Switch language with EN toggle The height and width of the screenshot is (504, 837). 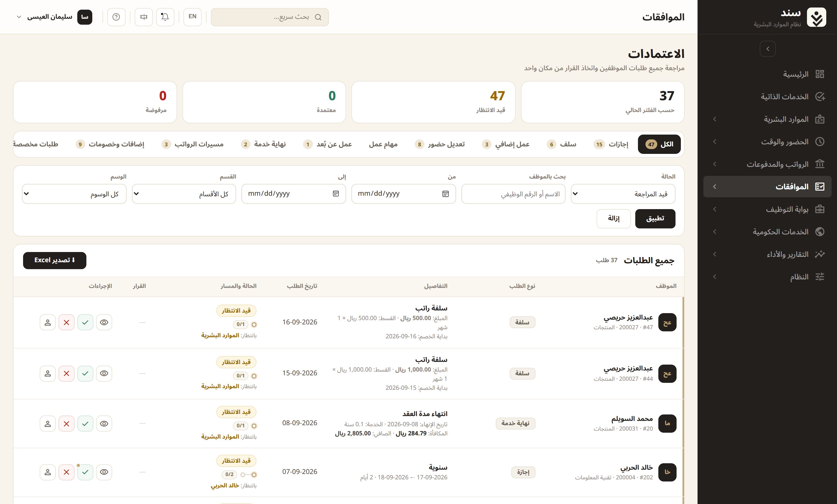click(x=193, y=17)
